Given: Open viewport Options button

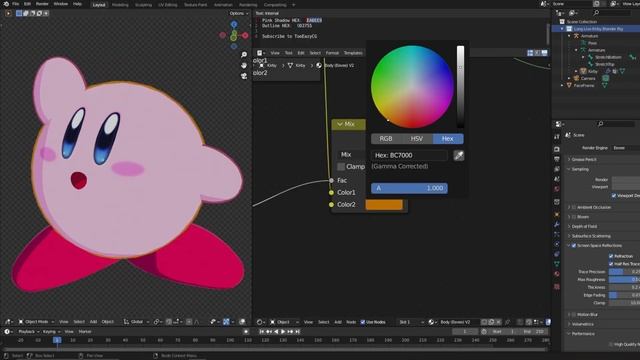Looking at the screenshot, I should coord(238,13).
